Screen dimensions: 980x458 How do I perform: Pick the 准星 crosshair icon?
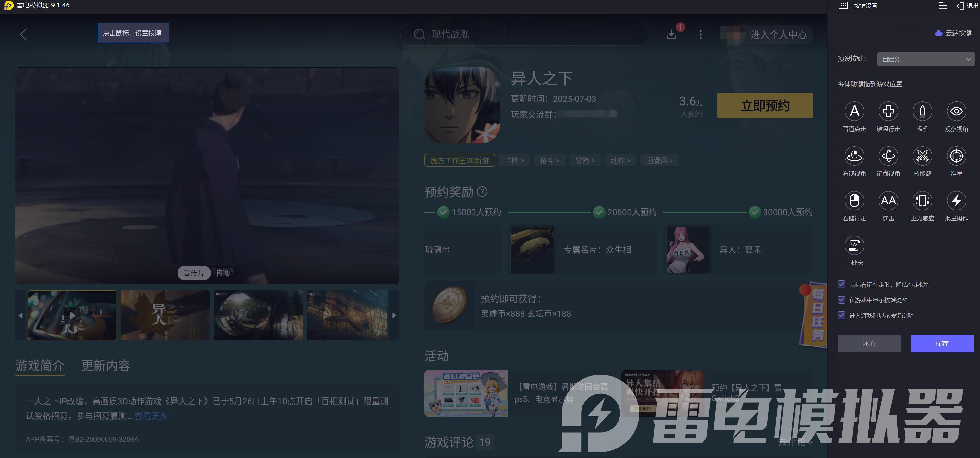coord(956,156)
